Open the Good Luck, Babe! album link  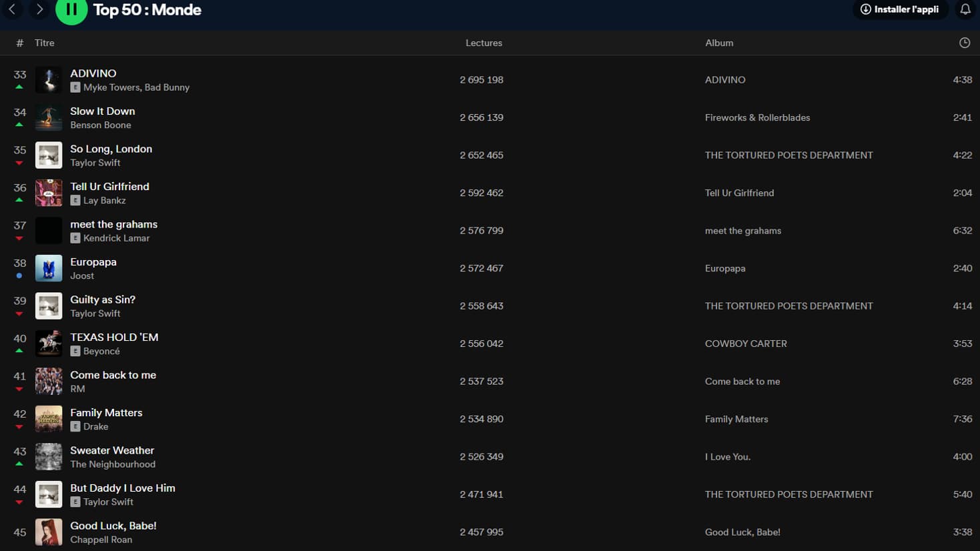743,532
